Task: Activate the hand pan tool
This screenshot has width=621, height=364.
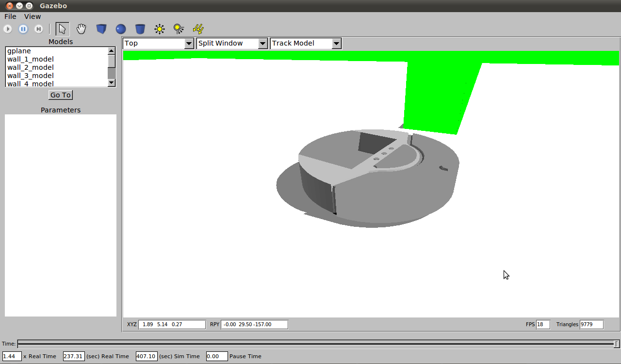Action: (81, 29)
